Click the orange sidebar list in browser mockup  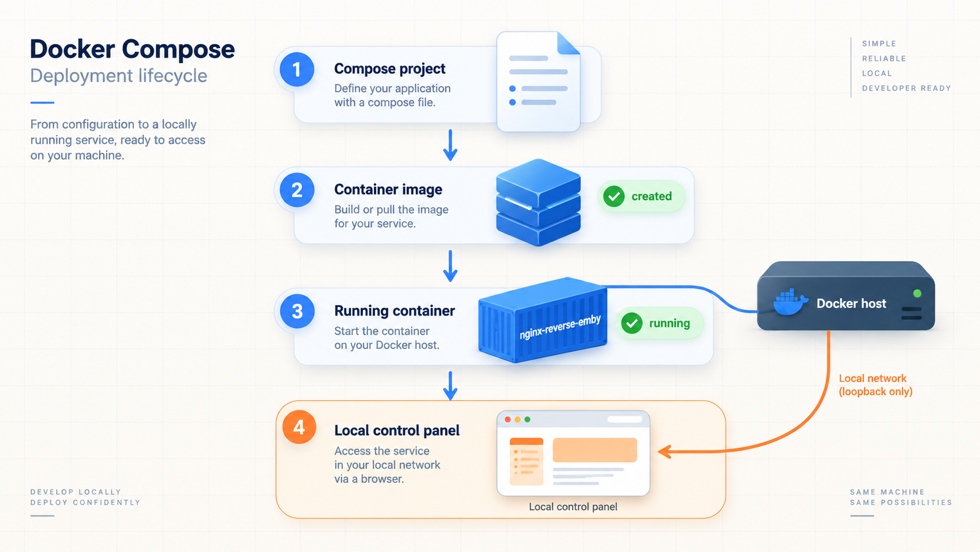[526, 462]
